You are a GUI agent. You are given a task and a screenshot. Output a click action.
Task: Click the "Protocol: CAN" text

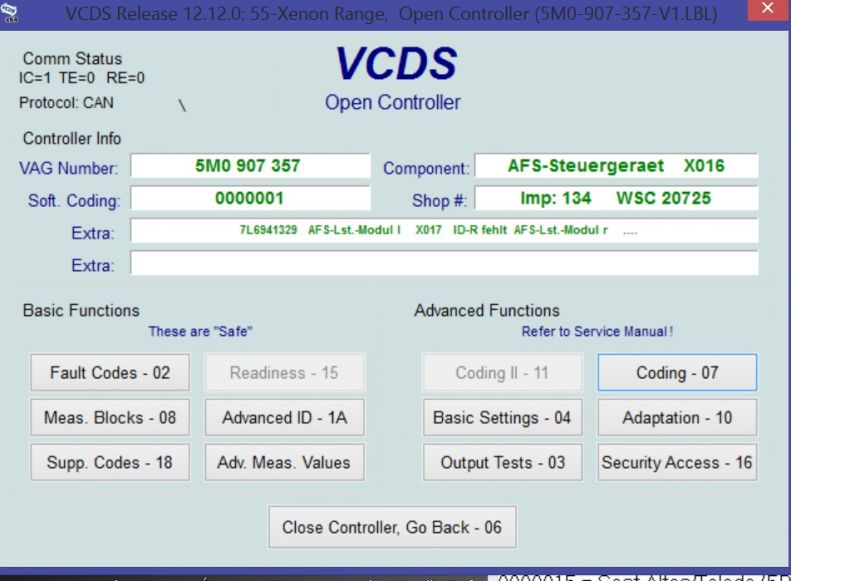66,102
